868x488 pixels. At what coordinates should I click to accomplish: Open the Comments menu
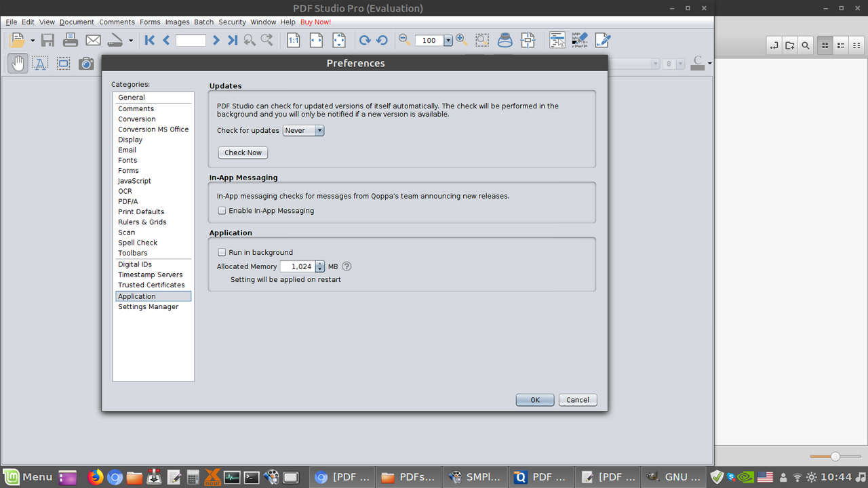point(117,22)
